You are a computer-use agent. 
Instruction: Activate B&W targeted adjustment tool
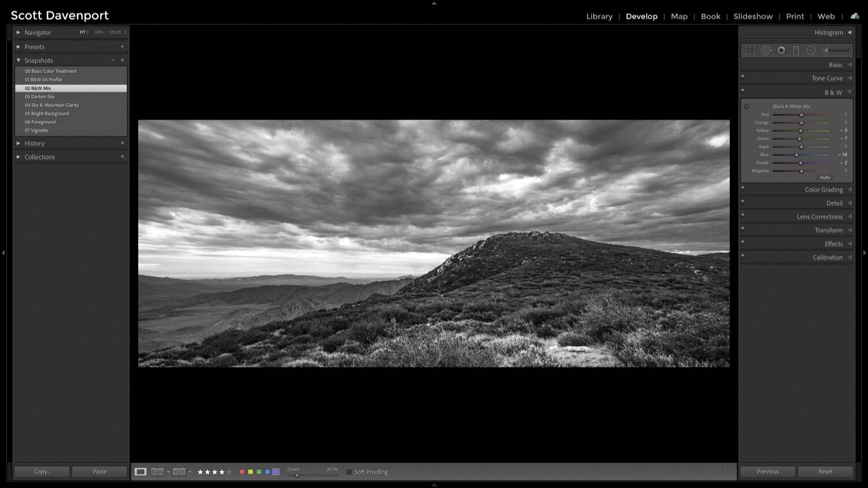[x=746, y=107]
